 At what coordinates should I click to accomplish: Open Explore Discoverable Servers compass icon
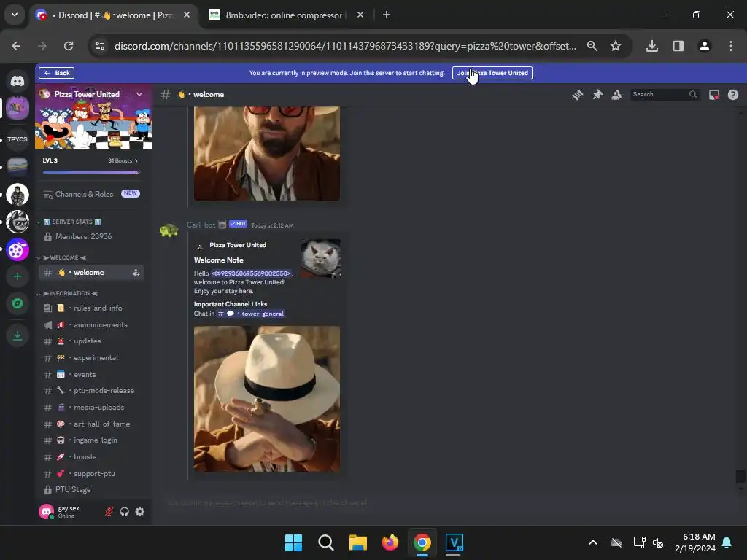(x=18, y=303)
